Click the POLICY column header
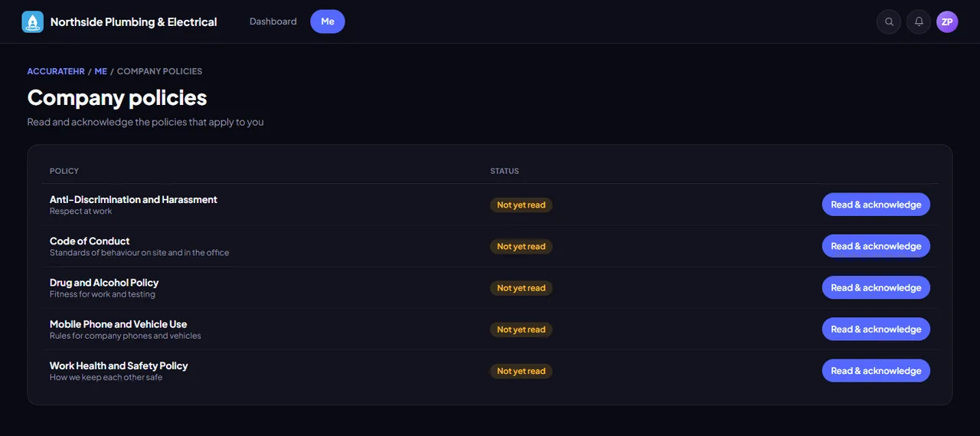This screenshot has height=436, width=980. click(64, 171)
